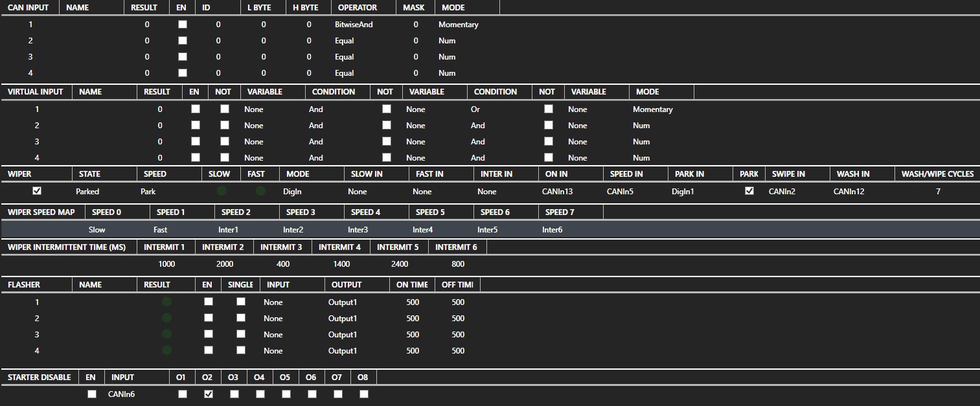This screenshot has height=406, width=980.
Task: Uncheck the starter disable O2 checkbox
Action: (209, 394)
